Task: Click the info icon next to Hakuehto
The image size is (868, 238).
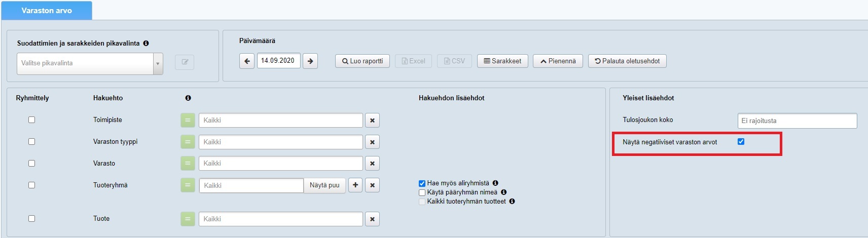Action: pyautogui.click(x=188, y=98)
